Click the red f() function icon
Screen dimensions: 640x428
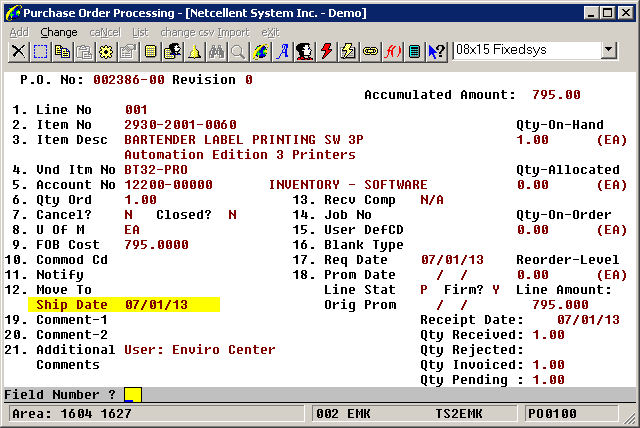pos(392,52)
